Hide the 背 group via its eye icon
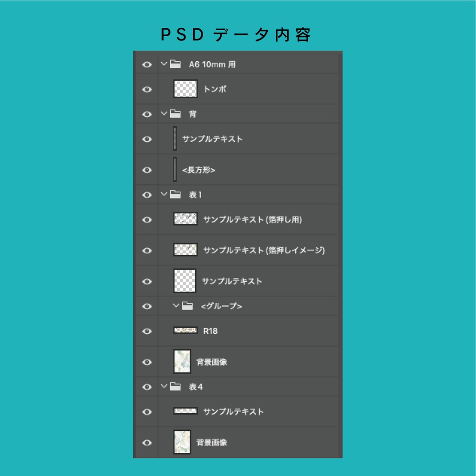Screen dimensions: 476x476 pos(147,114)
